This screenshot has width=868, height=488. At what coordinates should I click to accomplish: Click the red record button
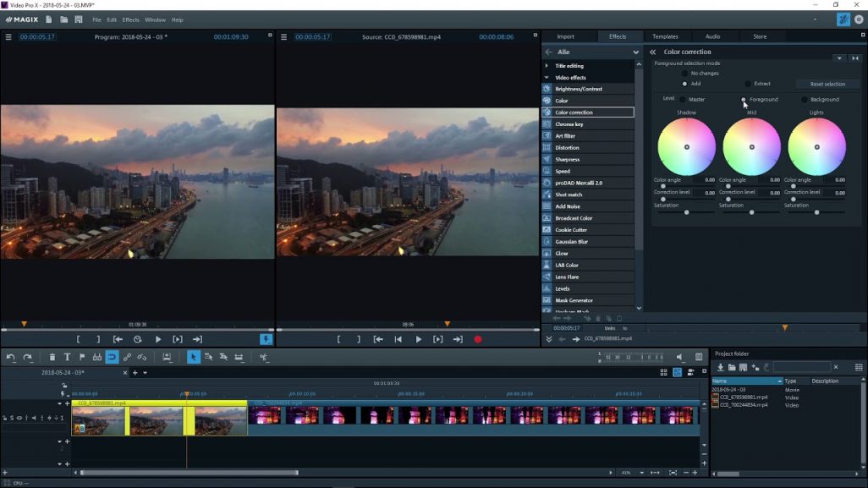pos(478,339)
